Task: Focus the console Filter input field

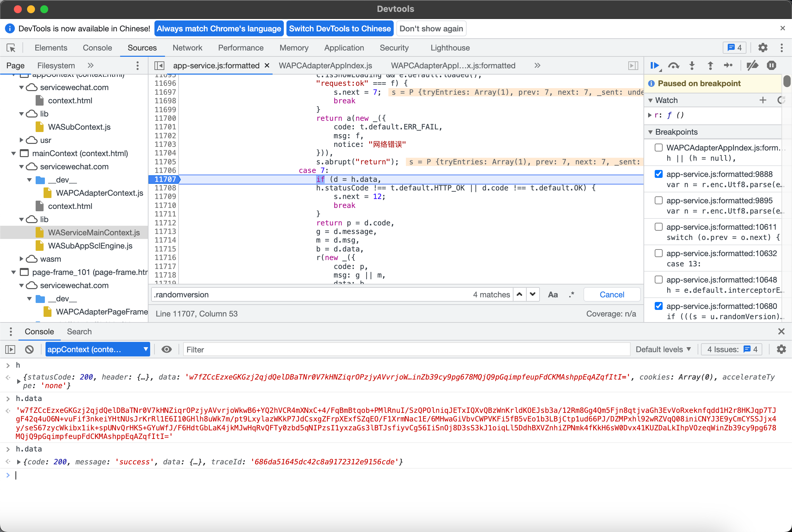Action: 406,349
